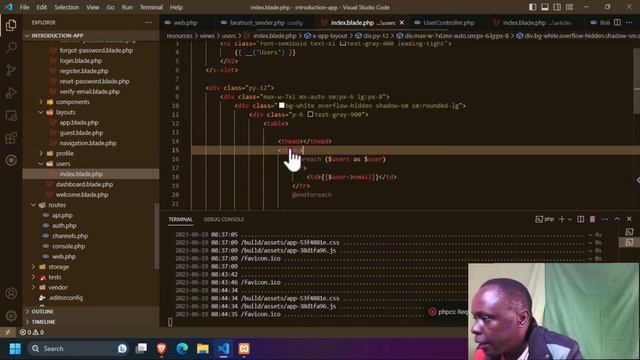Click the bg-white color swatch
This screenshot has width=640, height=360.
pos(282,105)
